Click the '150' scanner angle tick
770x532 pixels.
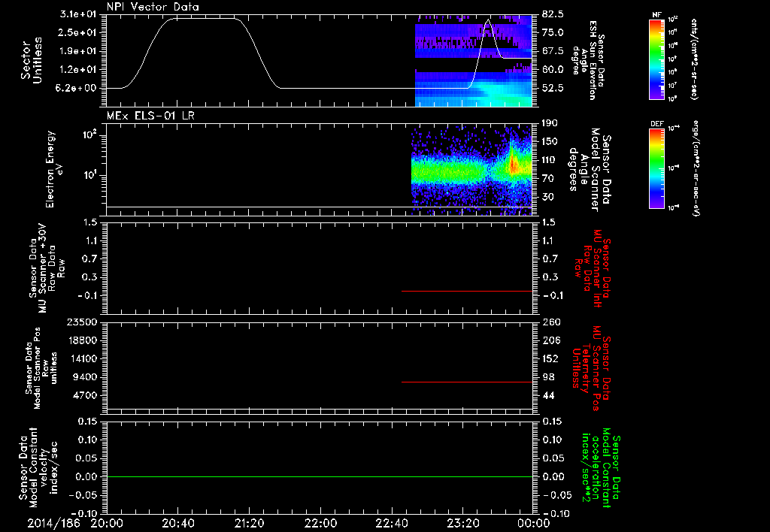pyautogui.click(x=550, y=142)
